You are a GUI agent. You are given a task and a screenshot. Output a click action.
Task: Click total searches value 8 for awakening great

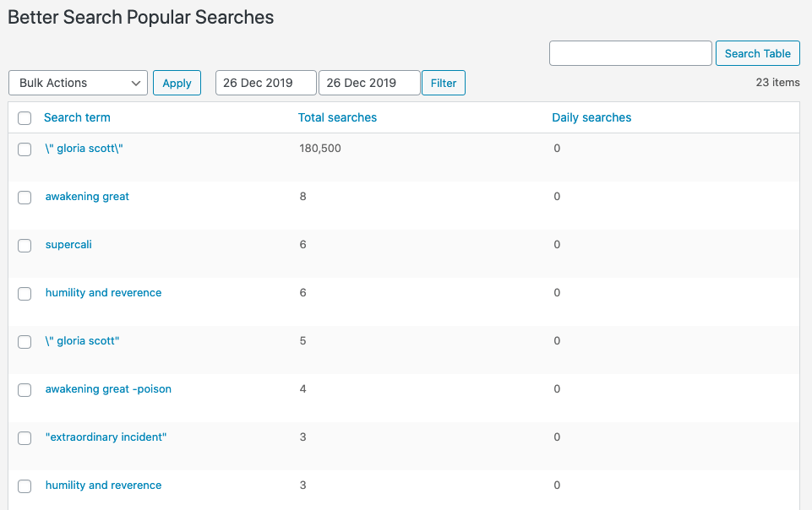click(x=303, y=197)
